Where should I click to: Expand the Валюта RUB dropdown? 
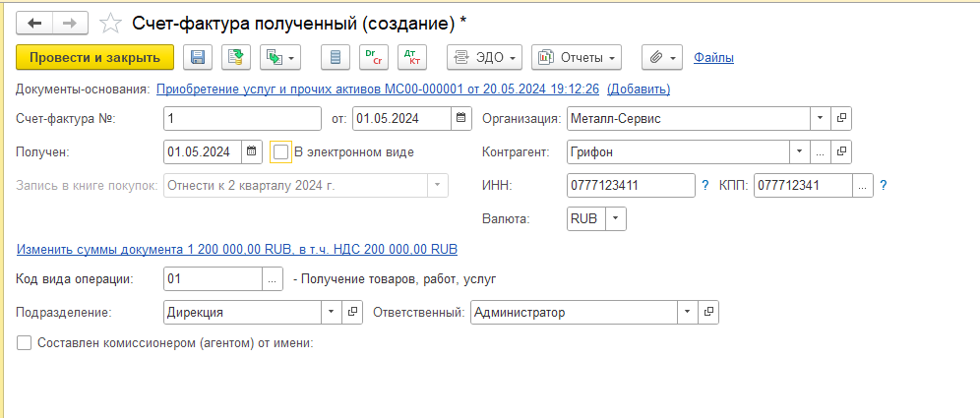tap(615, 217)
